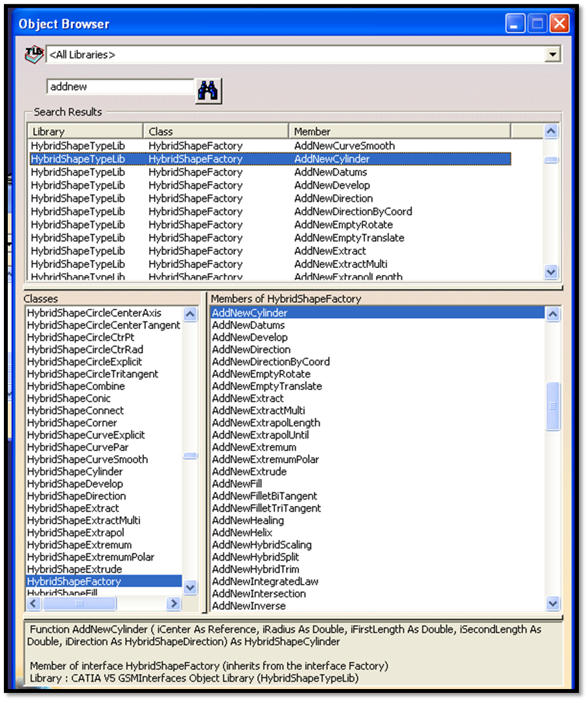
Task: Click AddNewExtractMulti in the Search Results list
Action: (270, 264)
